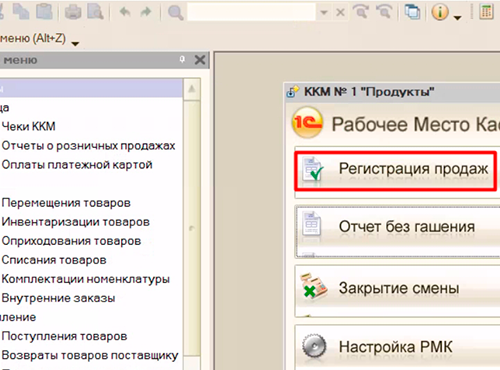Viewport: 500px width, 370px height.
Task: Open Отчеты о розничных продажах
Action: pos(88,146)
